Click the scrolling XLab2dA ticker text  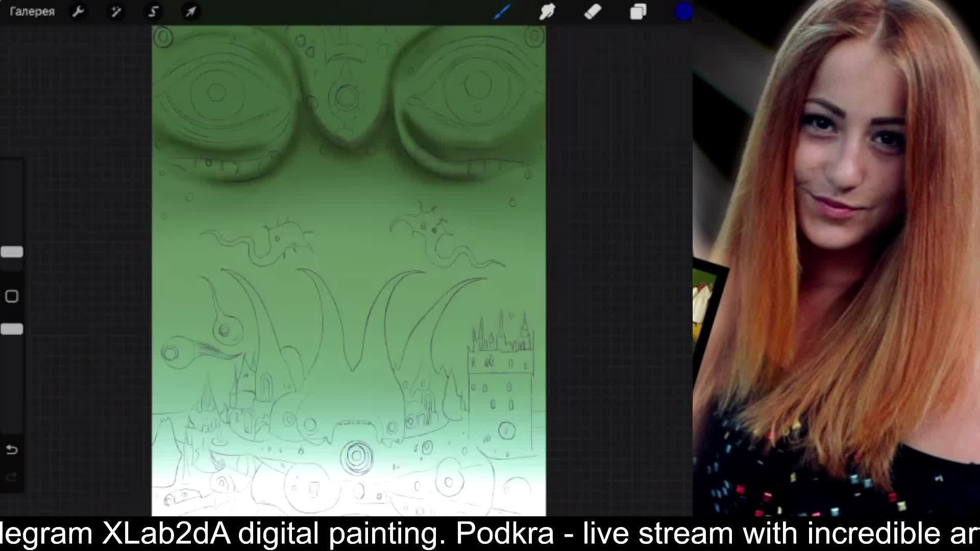pos(166,534)
